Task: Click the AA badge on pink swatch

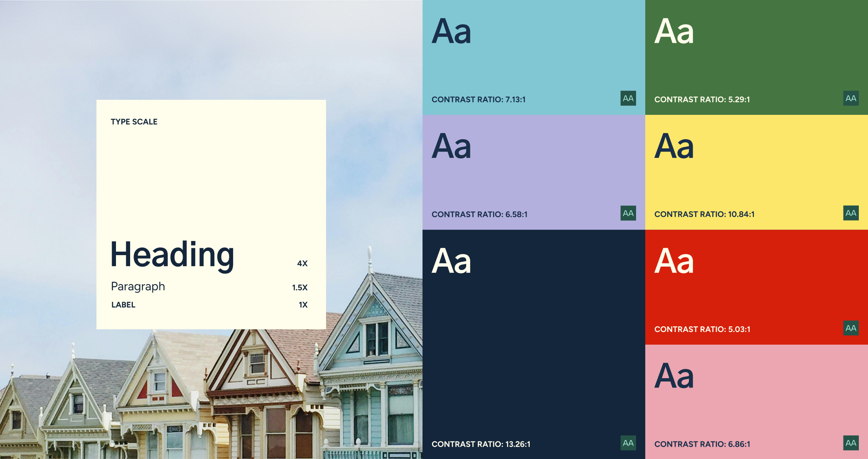Action: click(851, 443)
